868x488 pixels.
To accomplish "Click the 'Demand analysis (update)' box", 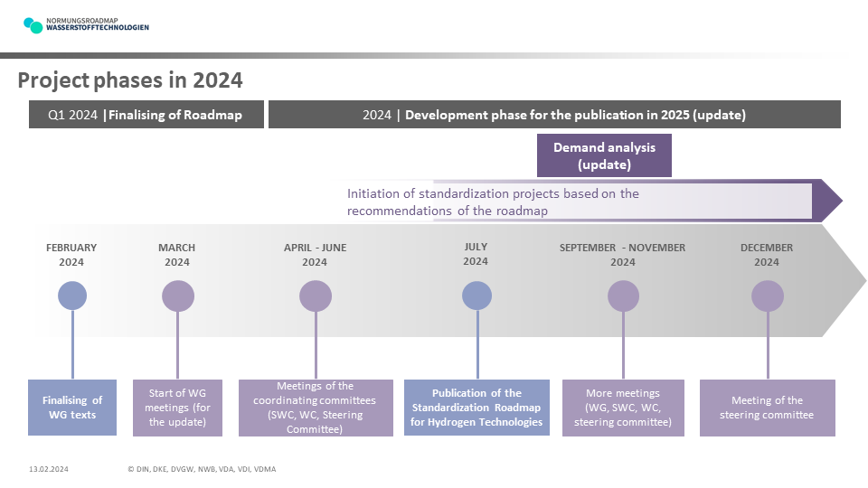I will pos(604,155).
